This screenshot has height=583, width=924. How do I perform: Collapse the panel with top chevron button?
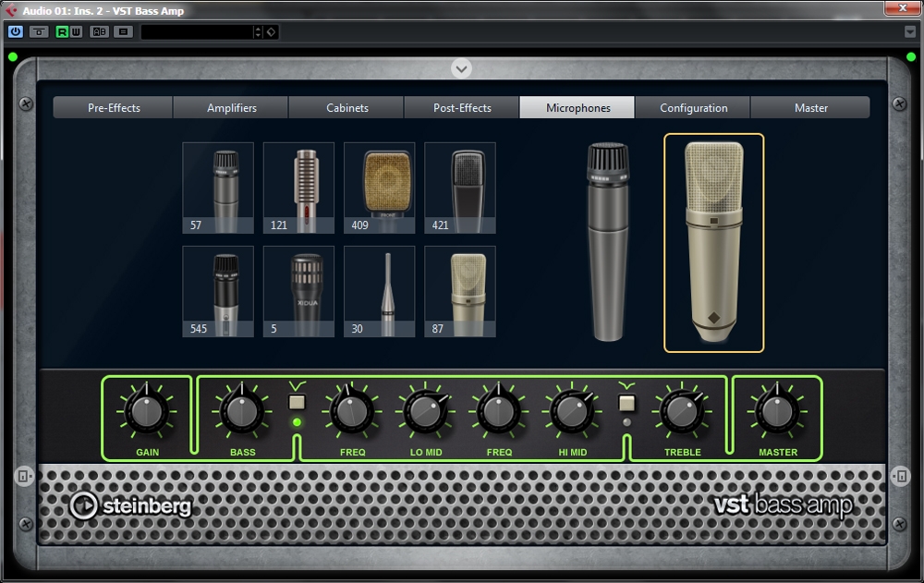[x=461, y=68]
